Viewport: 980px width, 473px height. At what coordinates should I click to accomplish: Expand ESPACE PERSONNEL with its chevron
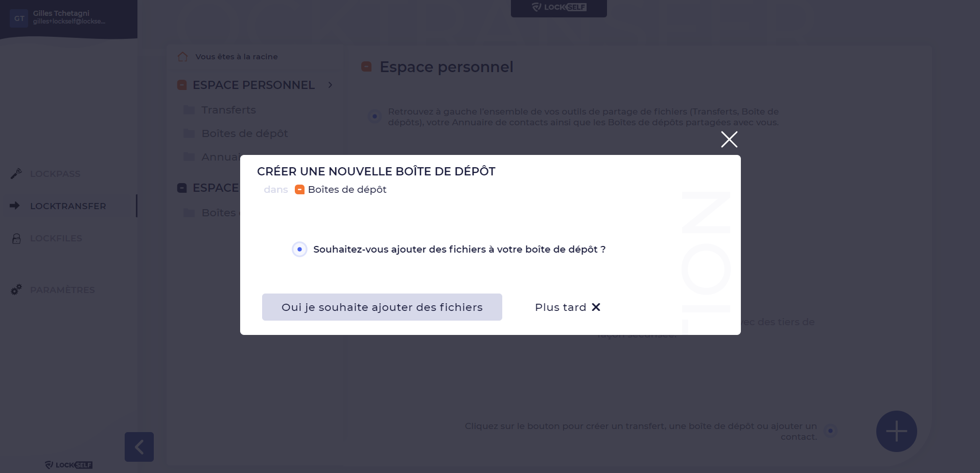(x=330, y=85)
